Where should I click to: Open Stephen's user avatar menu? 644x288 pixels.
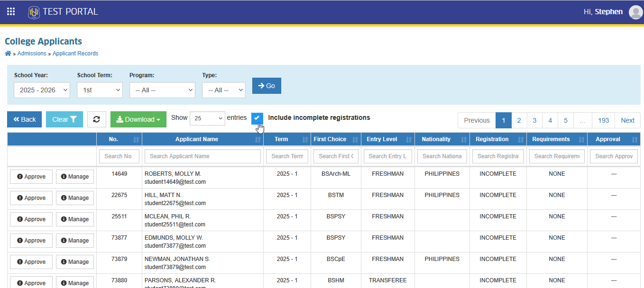(635, 12)
